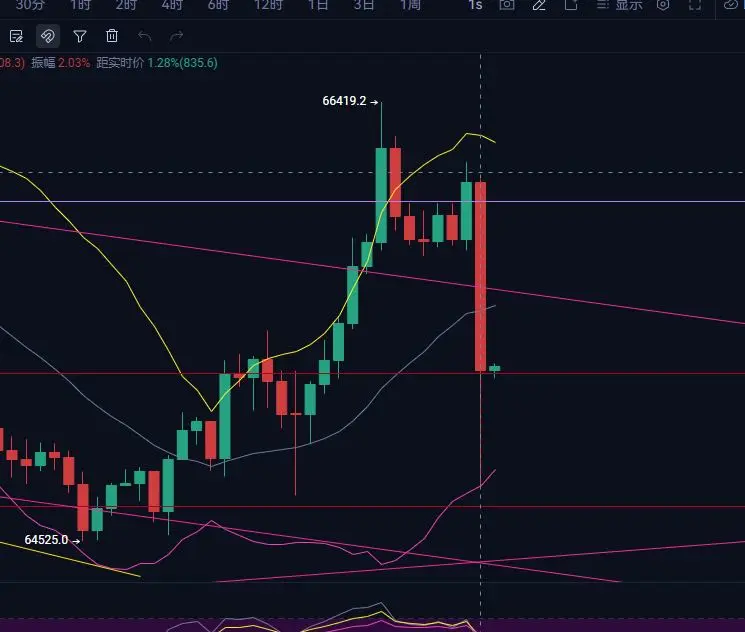Click the share/export chart icon

pyautogui.click(x=571, y=5)
